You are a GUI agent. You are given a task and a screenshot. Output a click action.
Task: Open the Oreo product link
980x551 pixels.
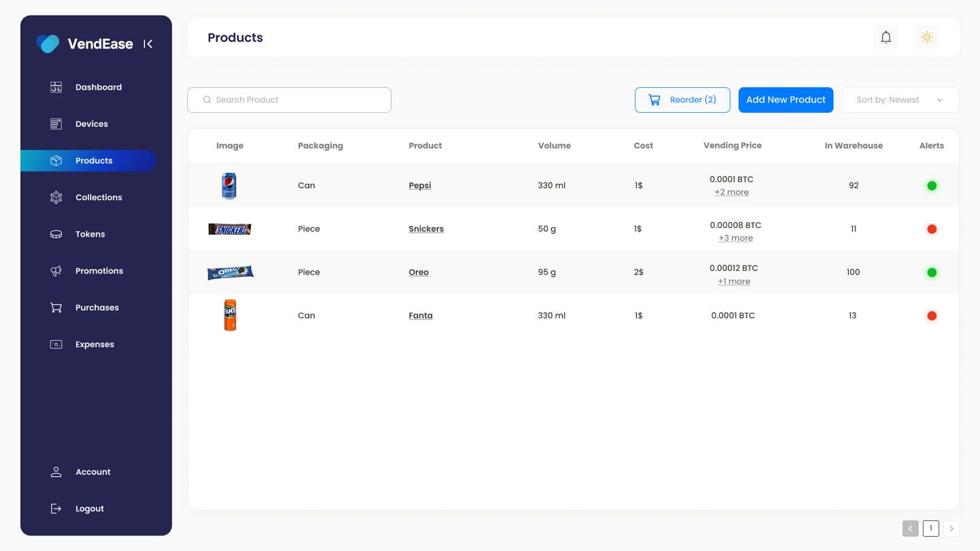(419, 272)
